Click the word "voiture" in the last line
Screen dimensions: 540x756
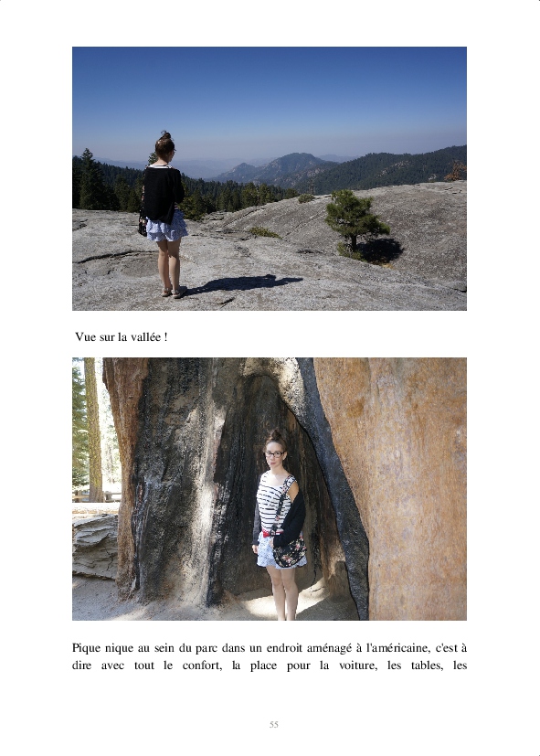[x=358, y=665]
